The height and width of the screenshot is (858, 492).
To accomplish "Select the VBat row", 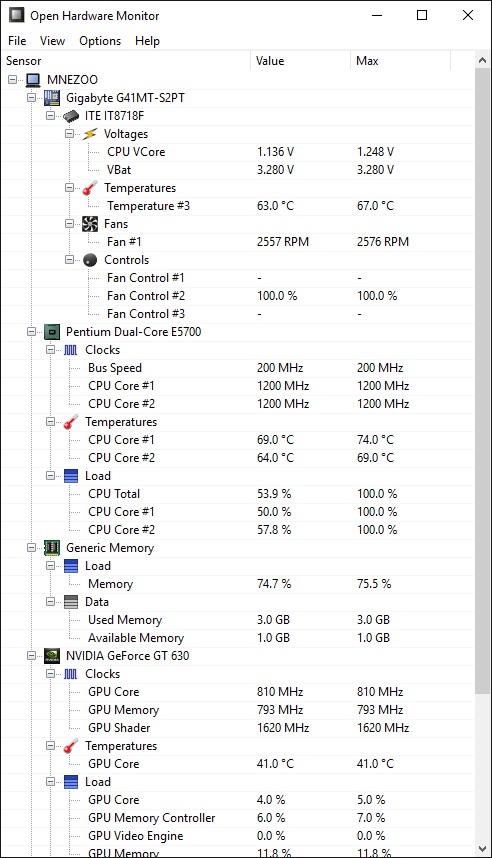I will coord(238,170).
